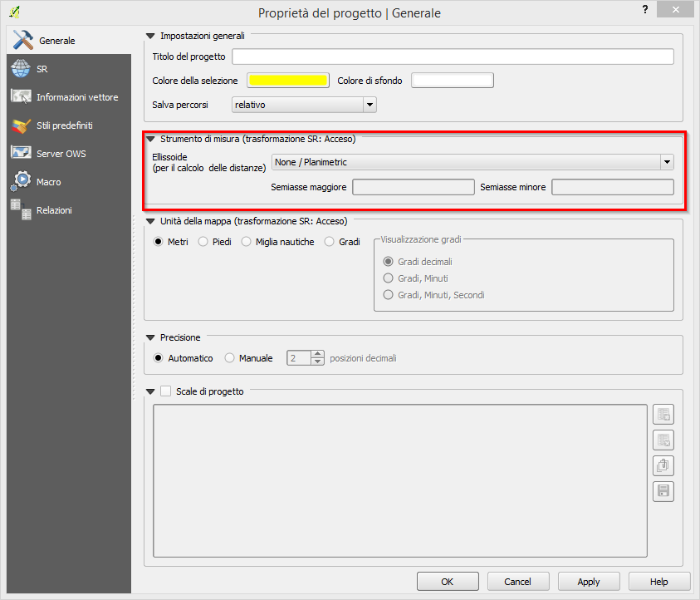Open the Salva percorsi dropdown
This screenshot has height=600, width=700.
pos(304,105)
